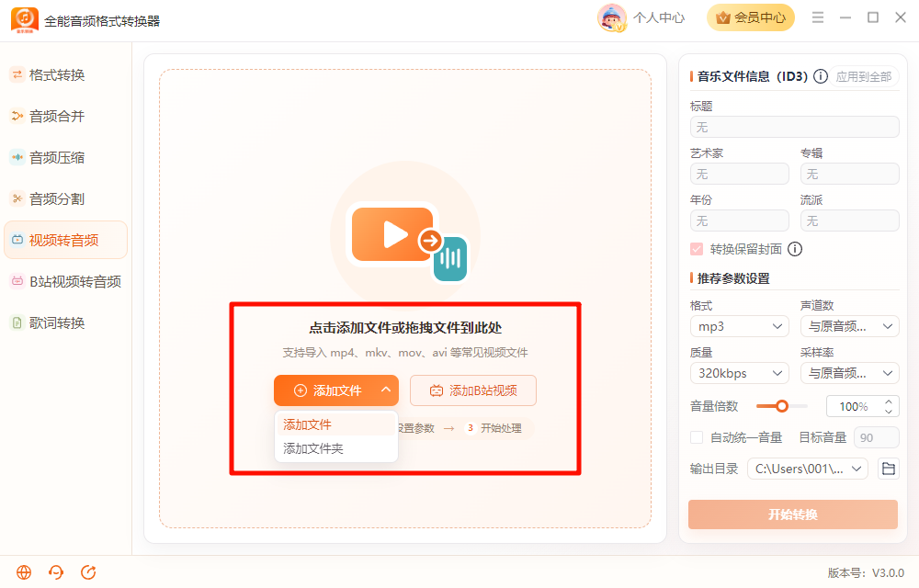Open the 格式 mp3 dropdown

click(739, 326)
